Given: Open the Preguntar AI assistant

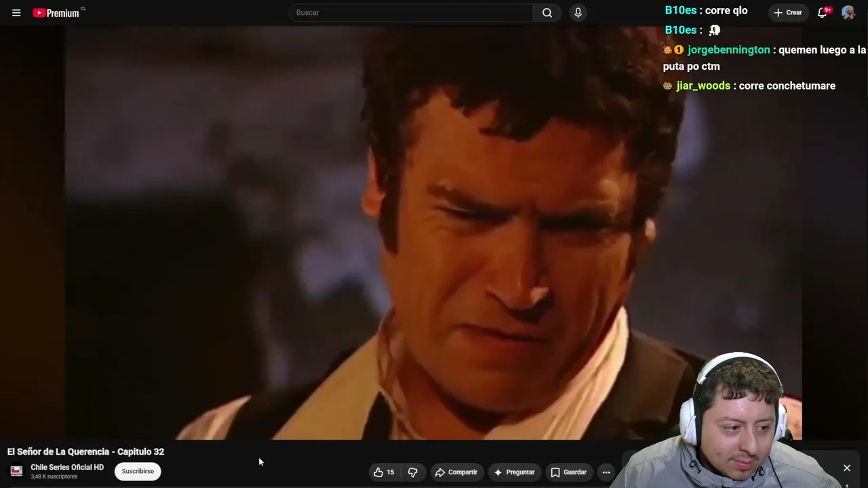Looking at the screenshot, I should click(x=514, y=472).
